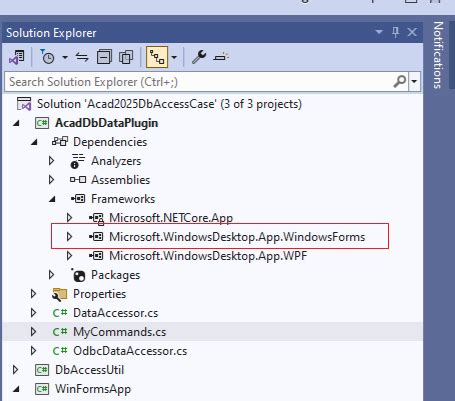This screenshot has width=455, height=401.
Task: Select the AcadDbDataPlugin project
Action: coord(107,123)
